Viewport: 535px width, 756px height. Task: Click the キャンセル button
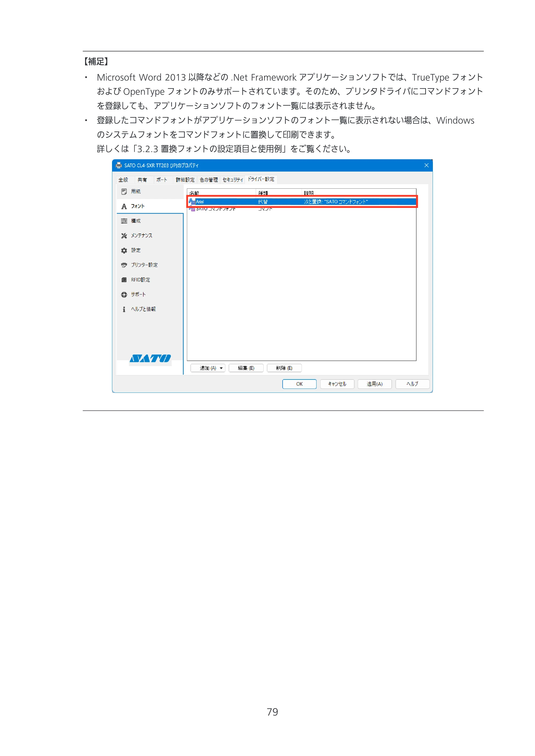pyautogui.click(x=337, y=384)
